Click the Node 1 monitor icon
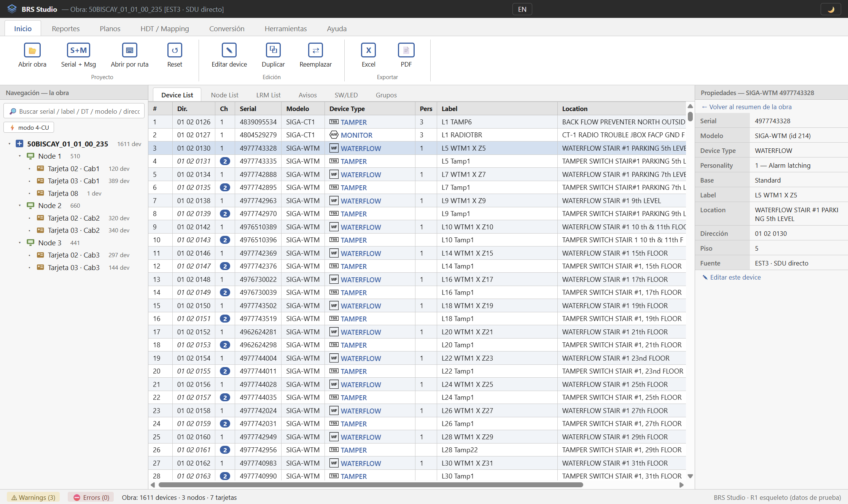This screenshot has width=848, height=504. click(x=30, y=156)
